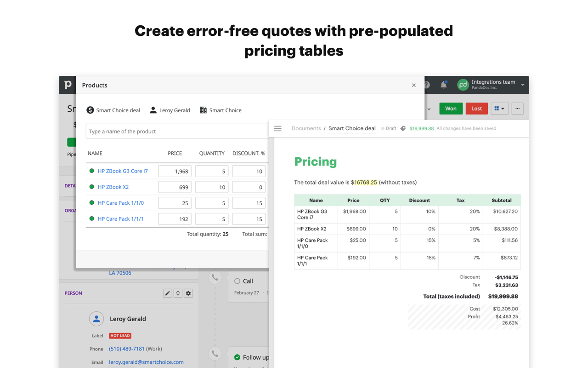
Task: Open HP Care Pack 1/1/0 product link
Action: (120, 203)
